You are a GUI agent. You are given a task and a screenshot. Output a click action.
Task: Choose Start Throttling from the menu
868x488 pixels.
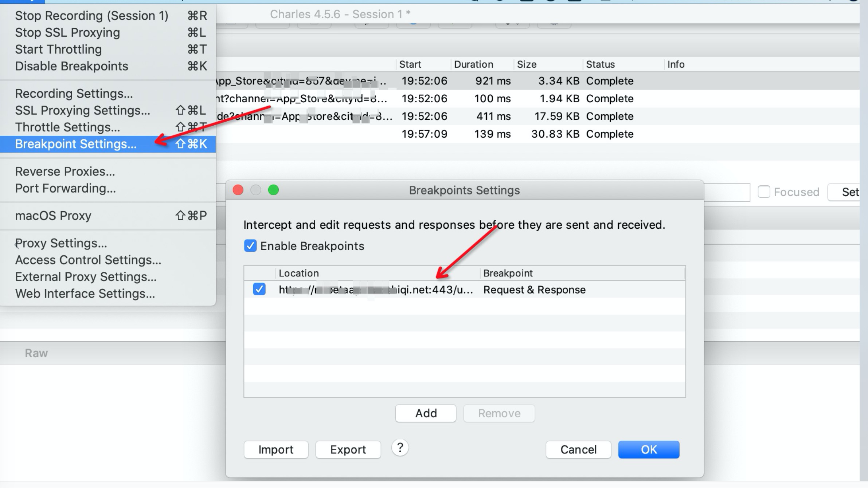58,49
